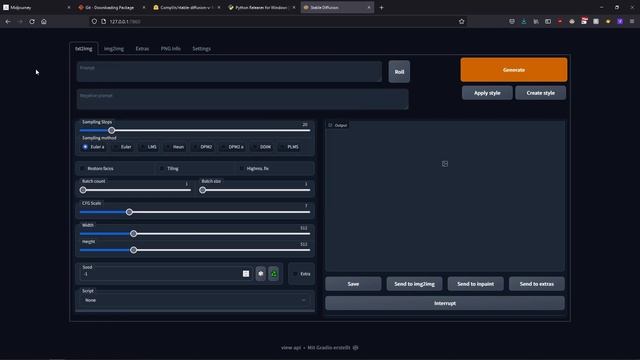The width and height of the screenshot is (640, 360).
Task: Click the view api link in footer
Action: coord(291,348)
